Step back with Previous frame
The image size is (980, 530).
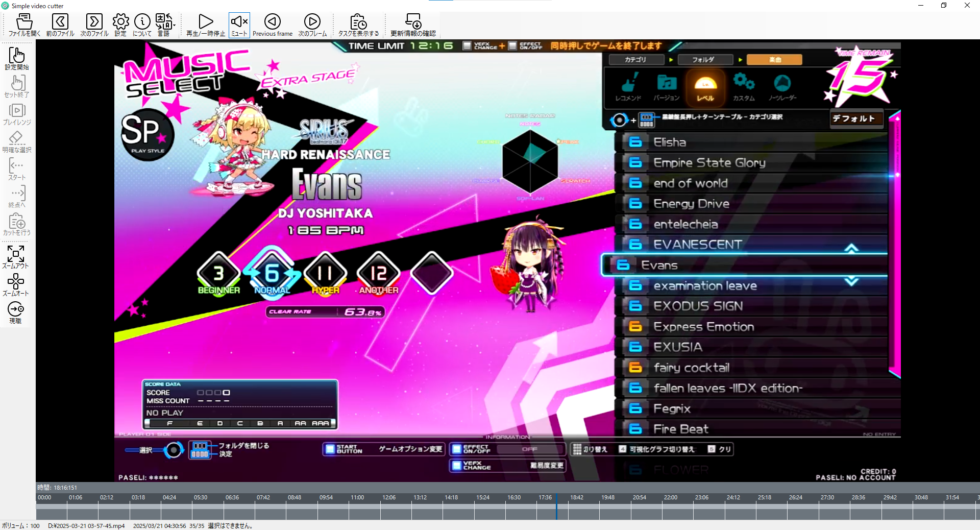coord(273,25)
